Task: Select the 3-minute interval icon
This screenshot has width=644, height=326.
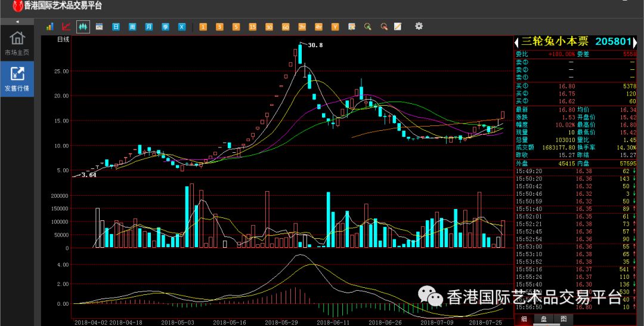Action: point(219,27)
